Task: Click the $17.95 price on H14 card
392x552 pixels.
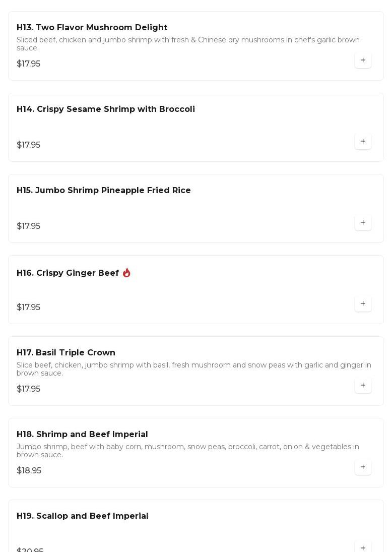Action: [x=29, y=145]
